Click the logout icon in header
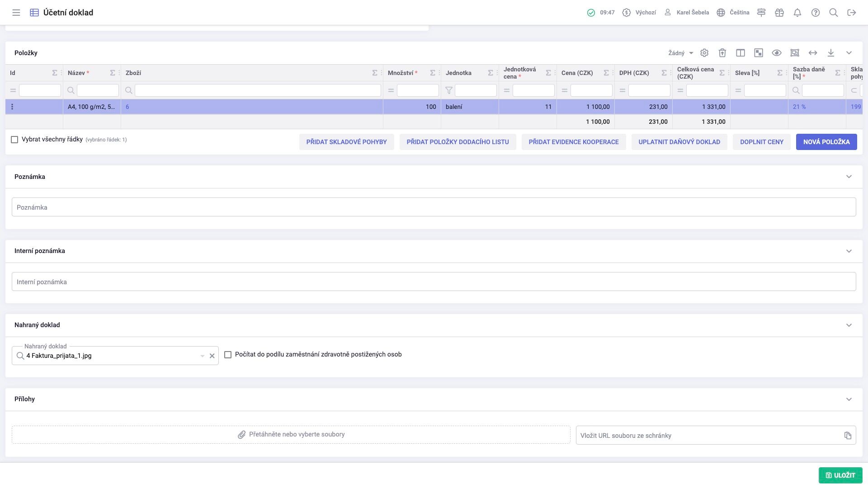 coord(851,13)
